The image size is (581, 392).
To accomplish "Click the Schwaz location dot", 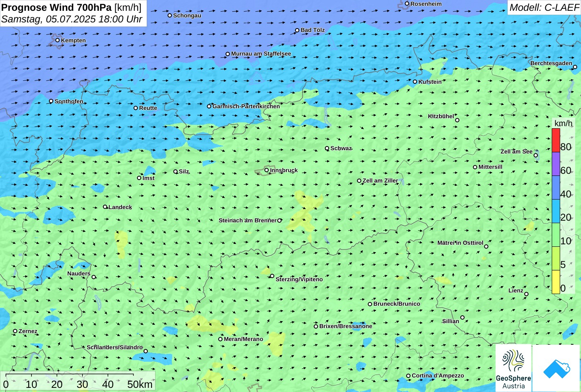I will pyautogui.click(x=327, y=148).
